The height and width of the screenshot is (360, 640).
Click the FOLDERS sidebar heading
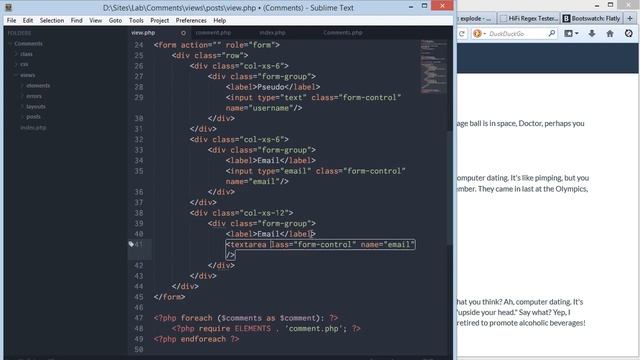[19, 33]
